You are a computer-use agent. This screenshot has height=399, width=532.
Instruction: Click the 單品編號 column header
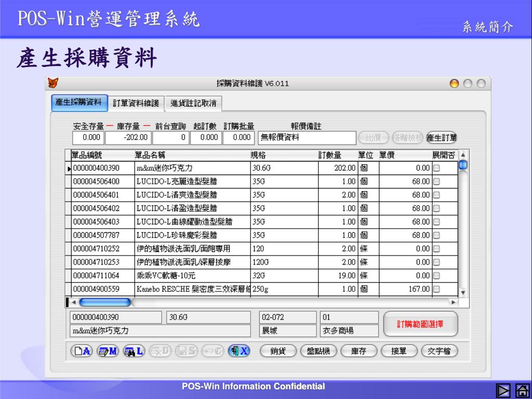(x=103, y=155)
